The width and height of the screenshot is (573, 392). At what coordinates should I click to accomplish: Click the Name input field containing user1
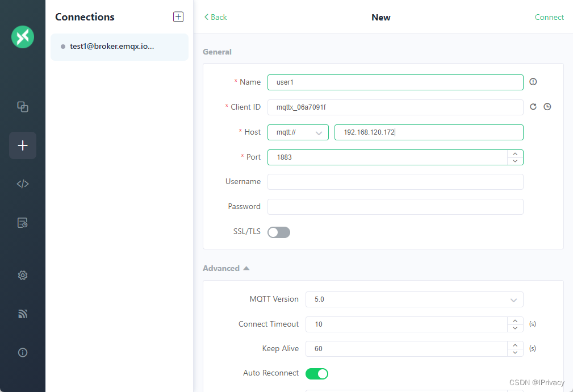(395, 82)
